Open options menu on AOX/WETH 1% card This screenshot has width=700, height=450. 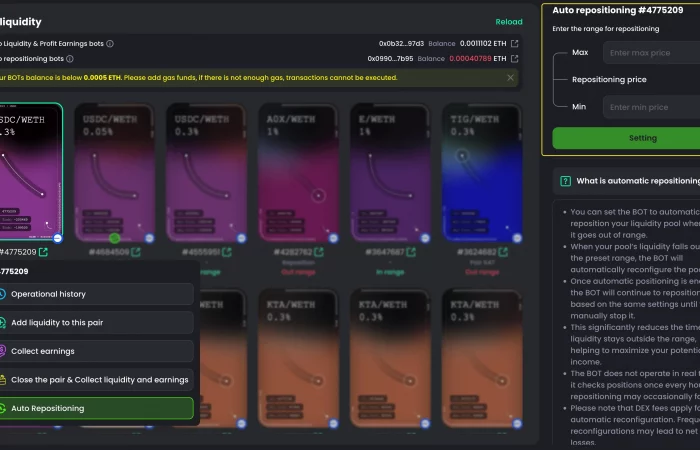333,238
